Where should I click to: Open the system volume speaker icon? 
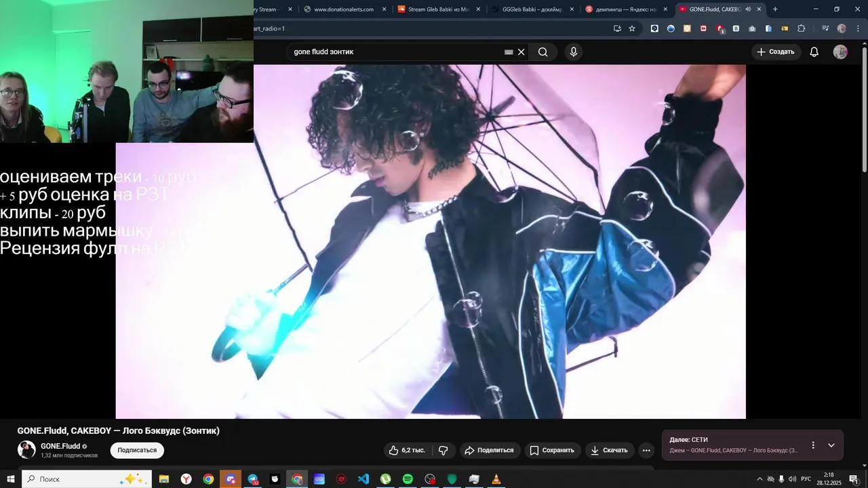pos(792,479)
